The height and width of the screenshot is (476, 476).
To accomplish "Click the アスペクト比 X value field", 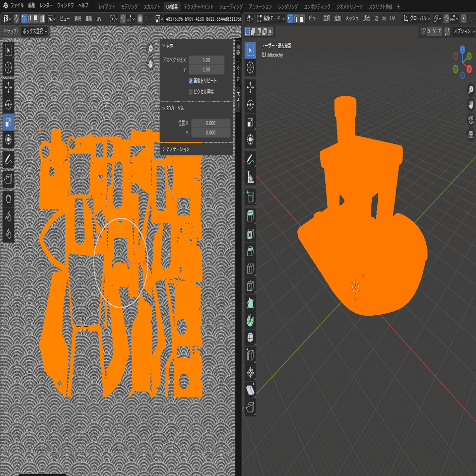I will click(206, 60).
